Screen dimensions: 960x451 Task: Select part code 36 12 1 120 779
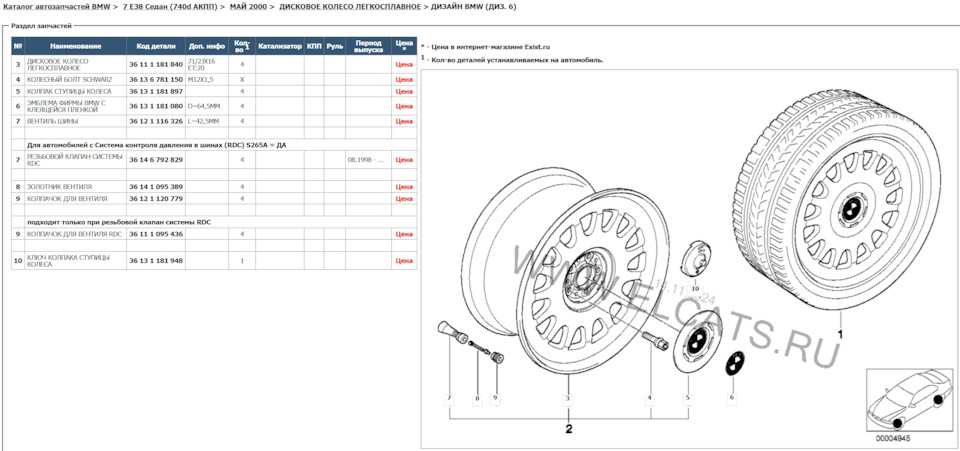156,199
